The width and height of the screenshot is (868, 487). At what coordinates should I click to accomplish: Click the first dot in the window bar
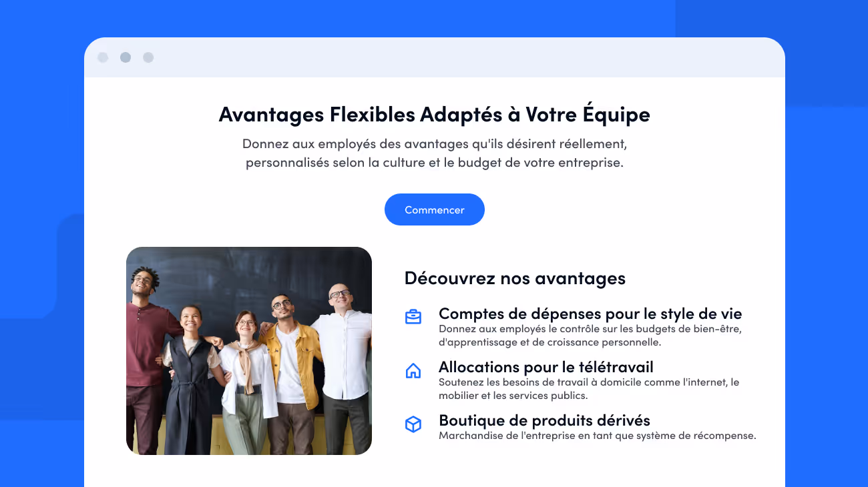pyautogui.click(x=103, y=57)
